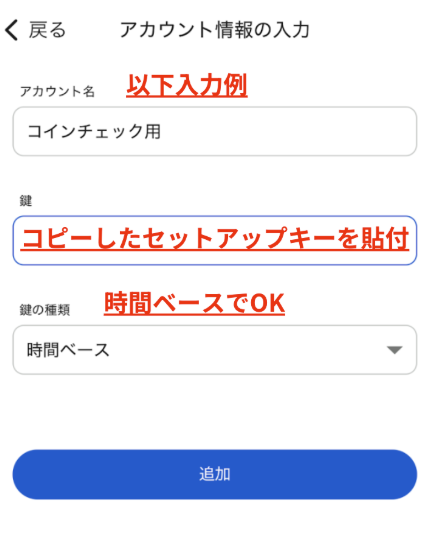Image resolution: width=436 pixels, height=534 pixels.
Task: Tap the blue 追加 button
Action: point(215,474)
